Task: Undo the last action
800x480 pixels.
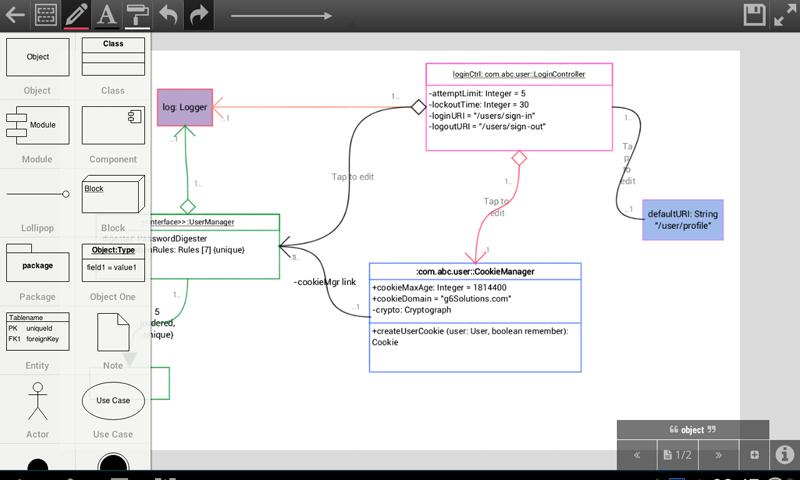Action: [169, 15]
